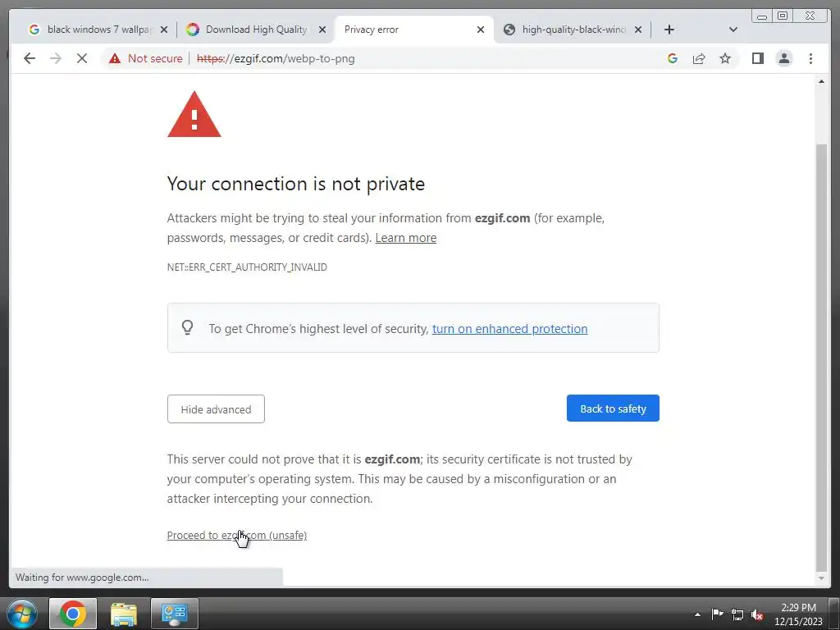Click the page scrollbar down arrow

(821, 578)
